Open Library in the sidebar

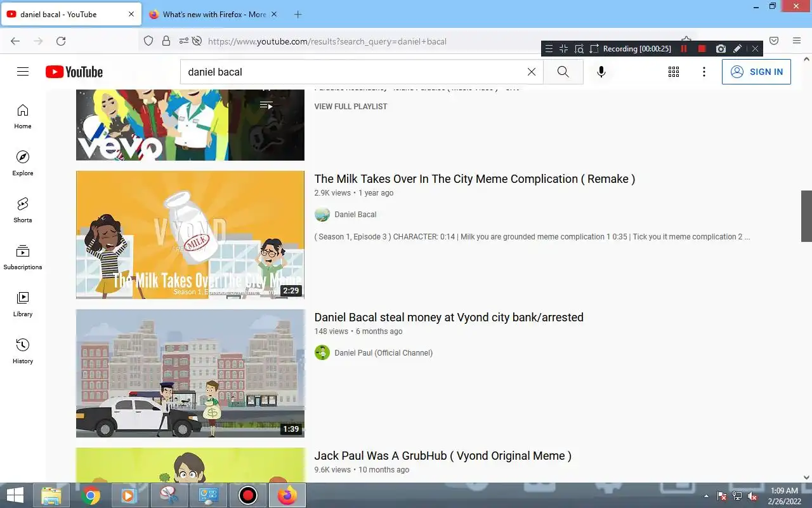click(x=23, y=304)
